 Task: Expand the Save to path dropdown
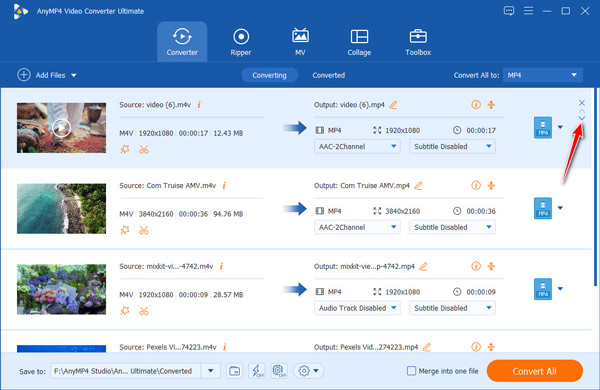pos(210,371)
